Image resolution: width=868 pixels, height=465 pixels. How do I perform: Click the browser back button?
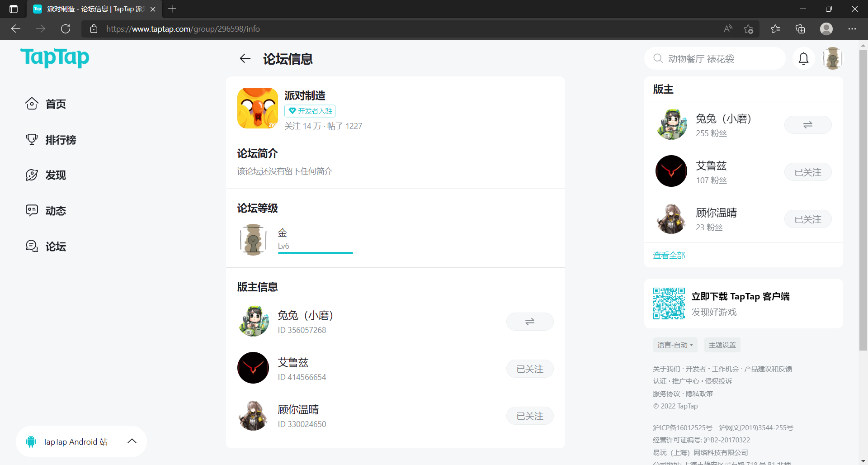coord(16,29)
